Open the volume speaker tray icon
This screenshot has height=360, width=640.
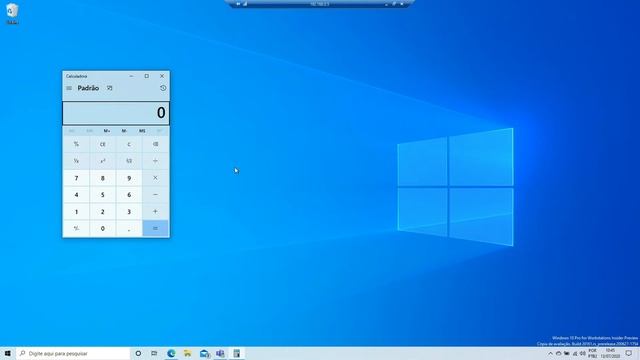(582, 353)
